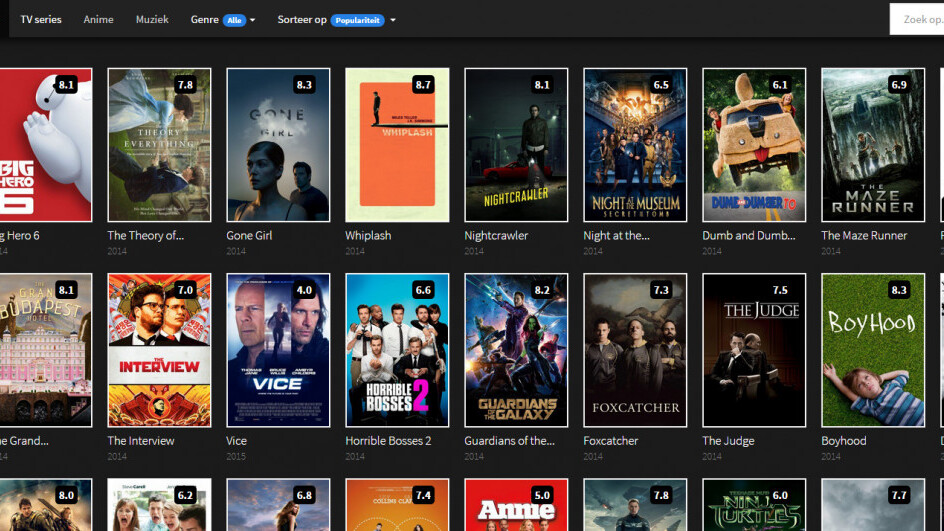The image size is (944, 531).
Task: Click the blue Populariteit badge
Action: point(357,20)
